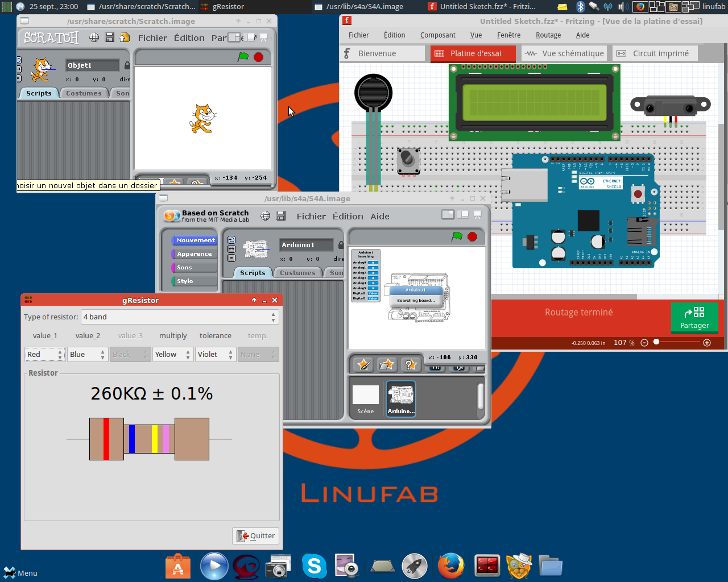Open the value_2 Blue color dropdown
The width and height of the screenshot is (728, 582).
88,354
